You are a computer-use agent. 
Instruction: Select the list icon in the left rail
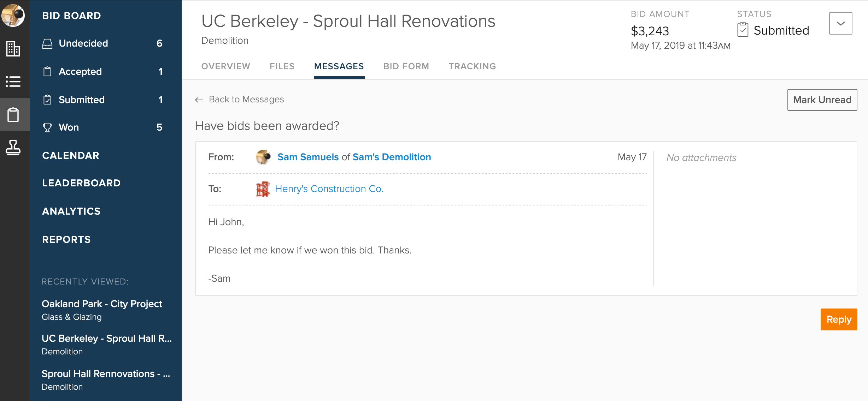coord(13,82)
